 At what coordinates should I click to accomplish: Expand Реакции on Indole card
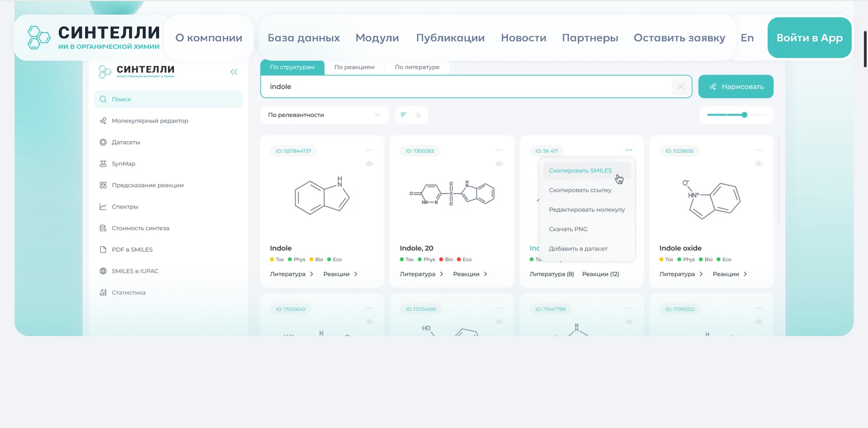(x=340, y=274)
